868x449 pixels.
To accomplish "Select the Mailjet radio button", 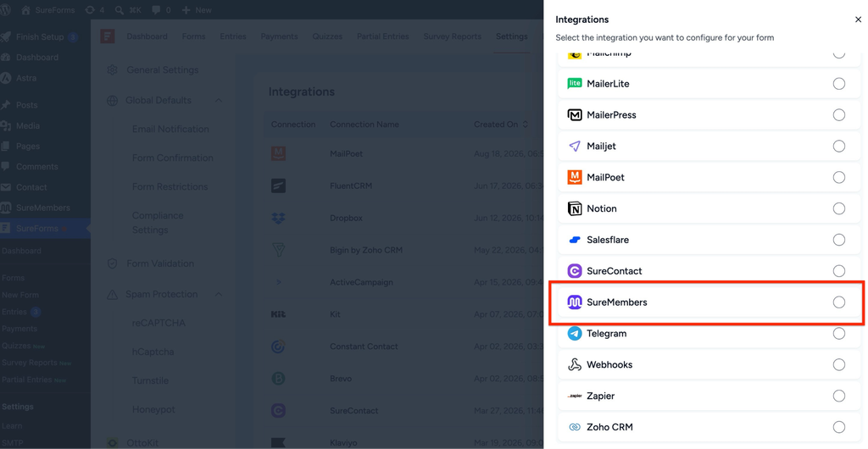I will point(838,146).
